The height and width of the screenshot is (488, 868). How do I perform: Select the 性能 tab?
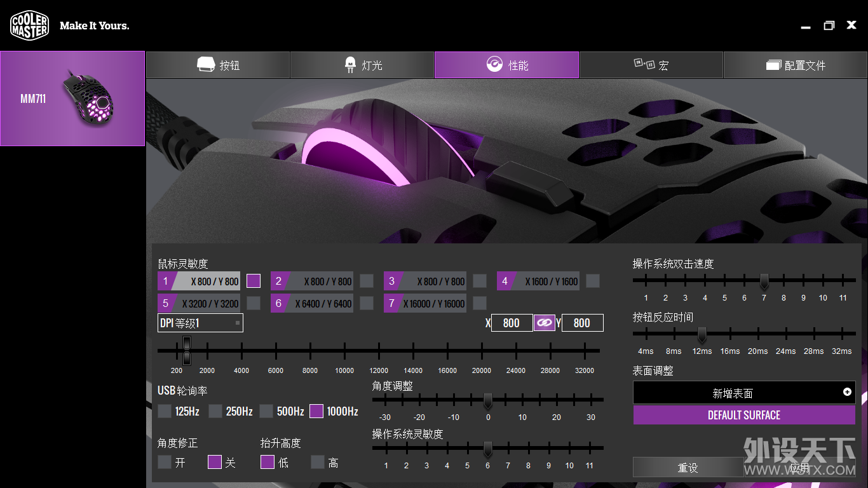(506, 65)
